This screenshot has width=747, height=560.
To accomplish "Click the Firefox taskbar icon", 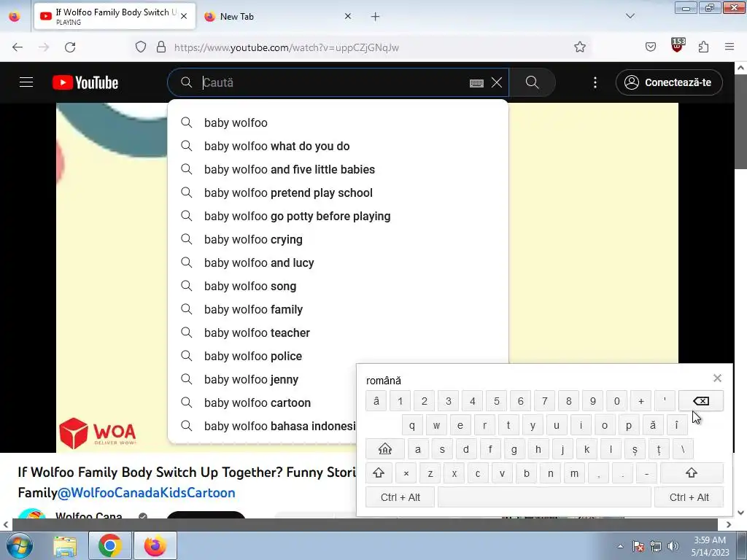I will point(155,545).
